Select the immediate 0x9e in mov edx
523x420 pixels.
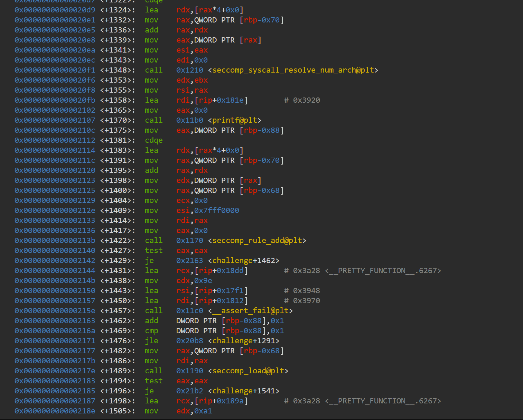203,281
